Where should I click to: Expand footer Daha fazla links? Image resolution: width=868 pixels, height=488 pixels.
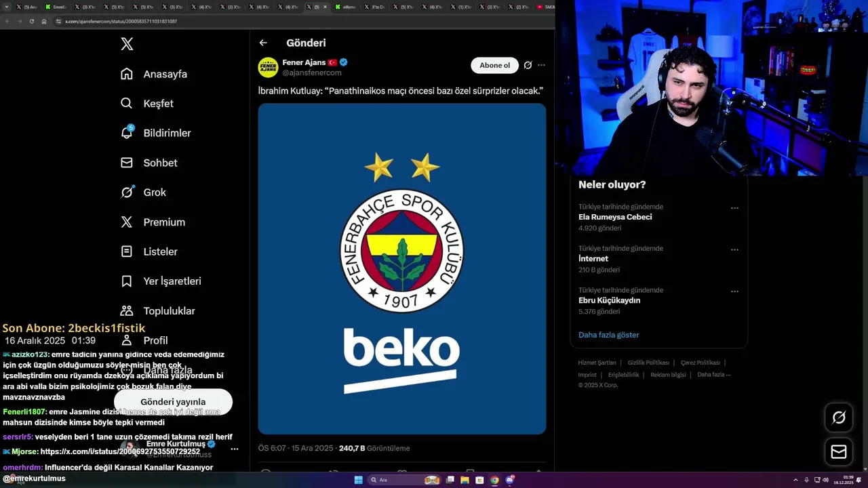[x=713, y=375]
